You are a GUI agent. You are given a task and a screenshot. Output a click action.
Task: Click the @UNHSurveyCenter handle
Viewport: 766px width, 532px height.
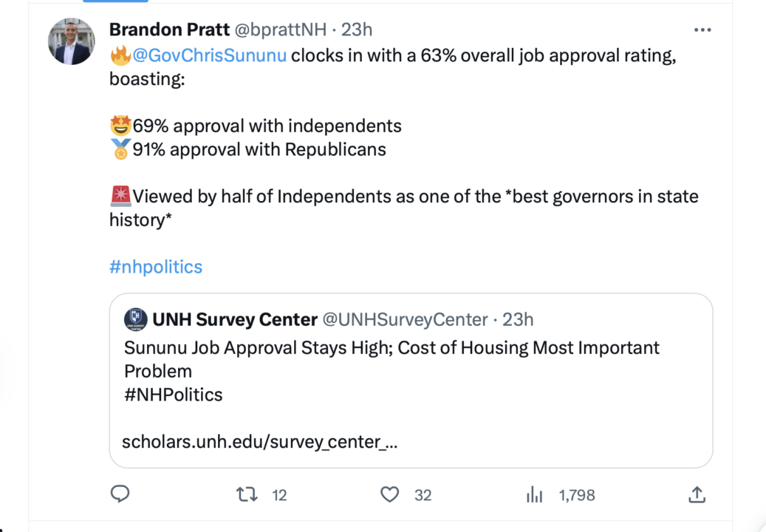point(406,320)
